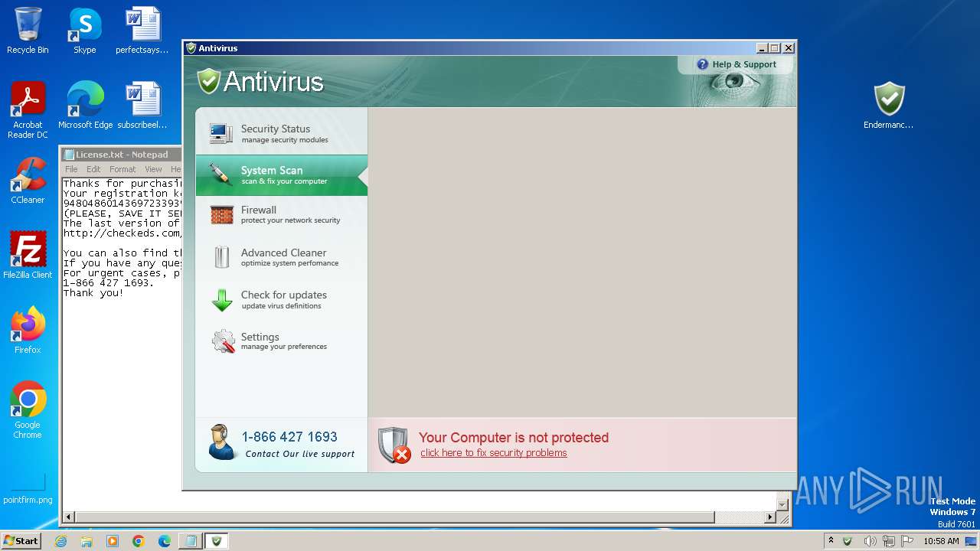Click the tray volume speaker icon

[870, 541]
